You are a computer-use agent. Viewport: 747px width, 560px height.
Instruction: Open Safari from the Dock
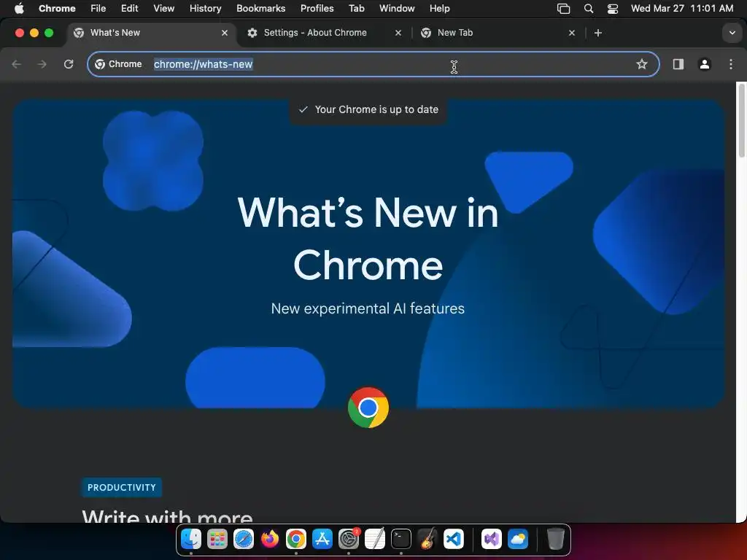pyautogui.click(x=244, y=539)
